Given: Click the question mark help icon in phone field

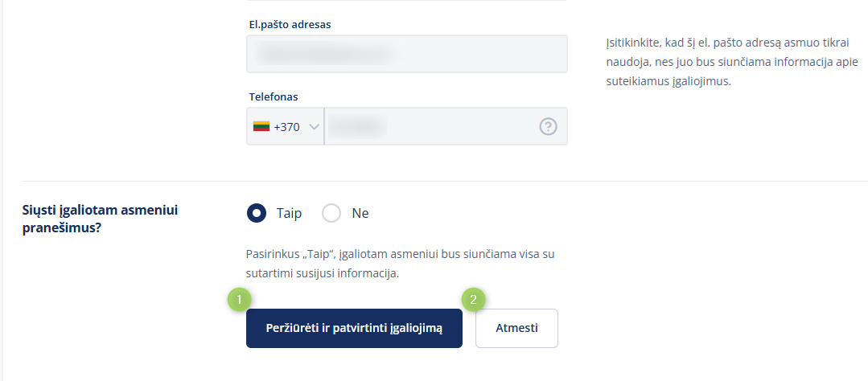Looking at the screenshot, I should [548, 126].
